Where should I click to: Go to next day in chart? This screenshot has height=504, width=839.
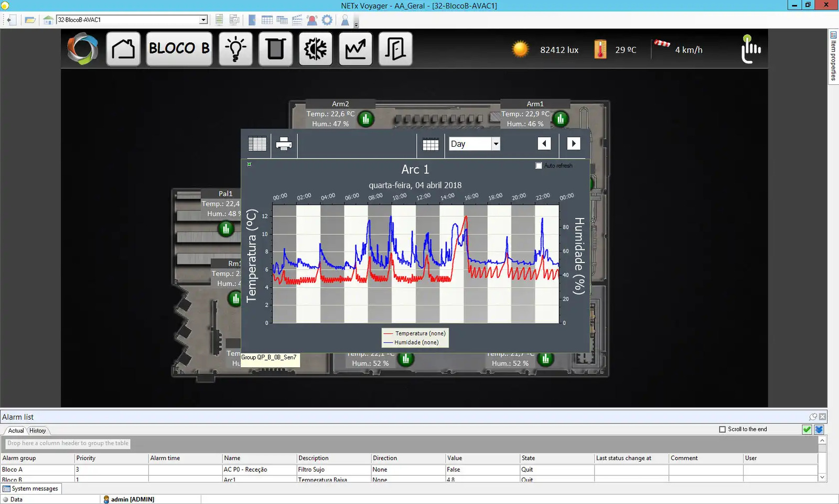tap(574, 144)
